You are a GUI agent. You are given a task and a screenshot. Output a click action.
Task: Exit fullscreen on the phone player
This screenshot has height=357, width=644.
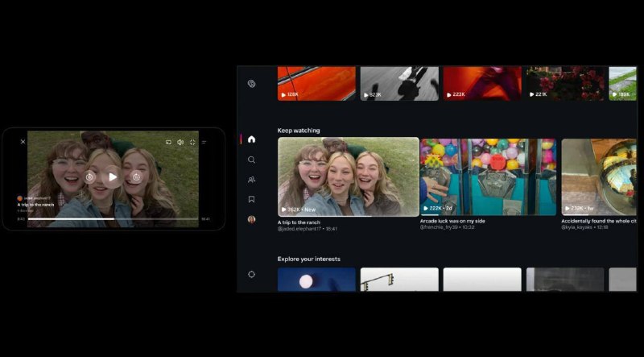(192, 143)
